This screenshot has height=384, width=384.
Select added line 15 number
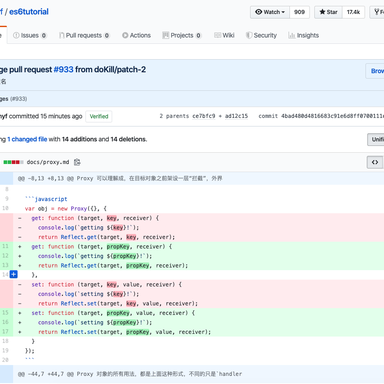(x=6, y=313)
